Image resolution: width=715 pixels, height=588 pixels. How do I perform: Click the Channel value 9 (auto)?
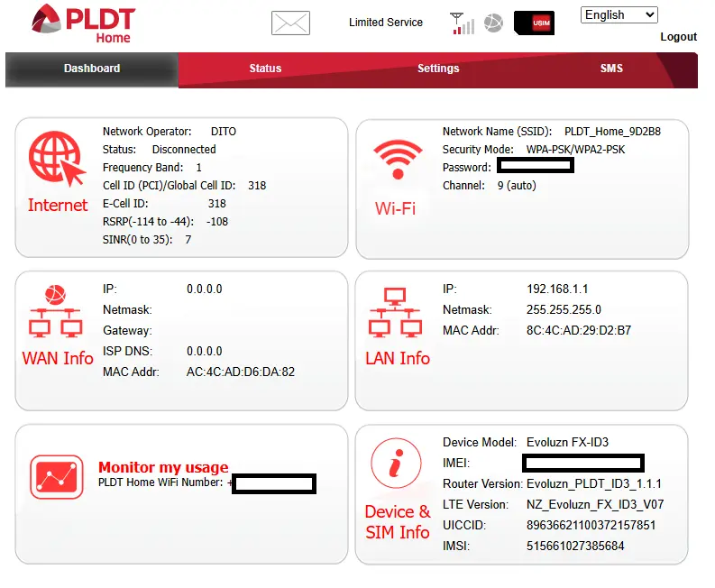[517, 186]
